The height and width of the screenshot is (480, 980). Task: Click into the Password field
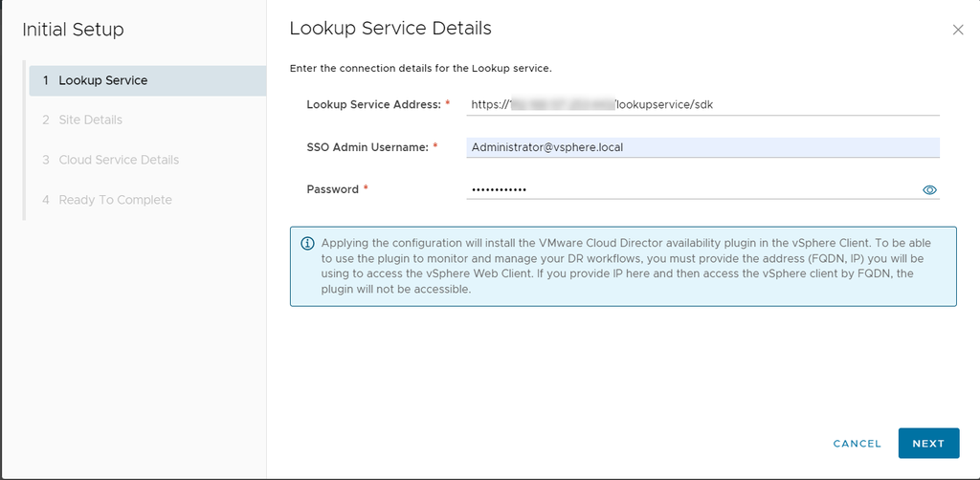coord(689,190)
